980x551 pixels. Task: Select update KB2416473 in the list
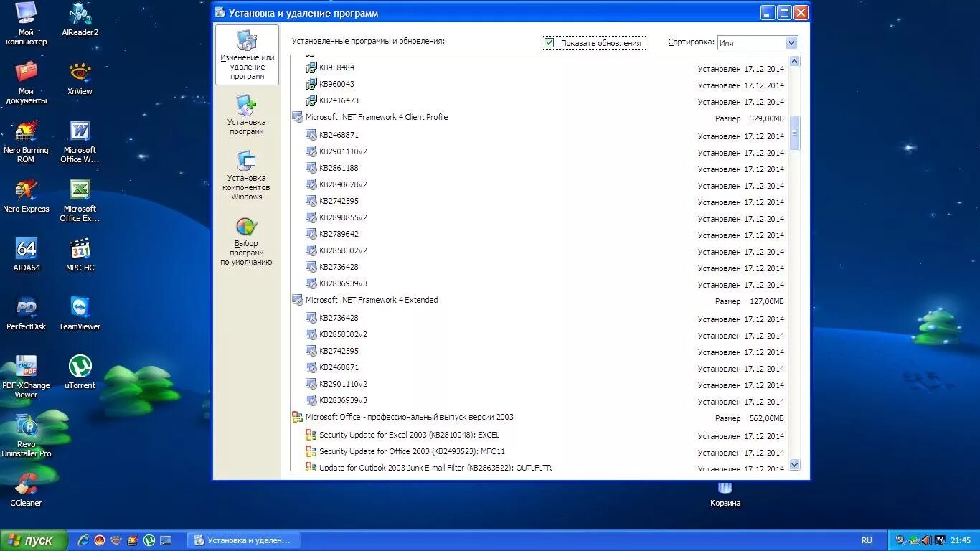(339, 100)
